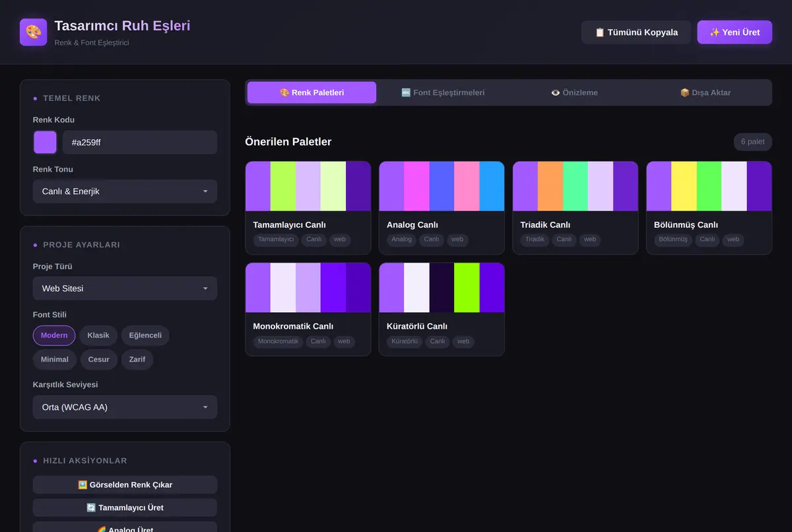The height and width of the screenshot is (532, 792).
Task: Click the Yeni Üret button
Action: pos(735,32)
